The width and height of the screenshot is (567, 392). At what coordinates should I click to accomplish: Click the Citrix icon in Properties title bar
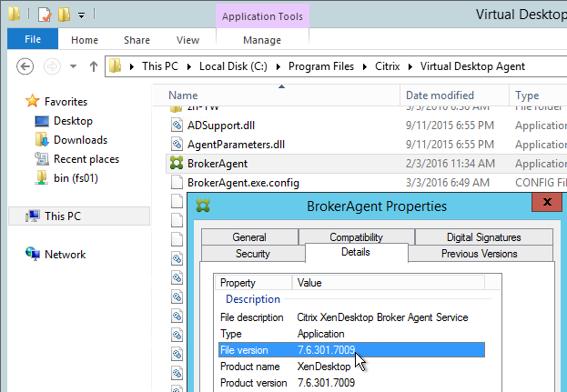click(203, 206)
